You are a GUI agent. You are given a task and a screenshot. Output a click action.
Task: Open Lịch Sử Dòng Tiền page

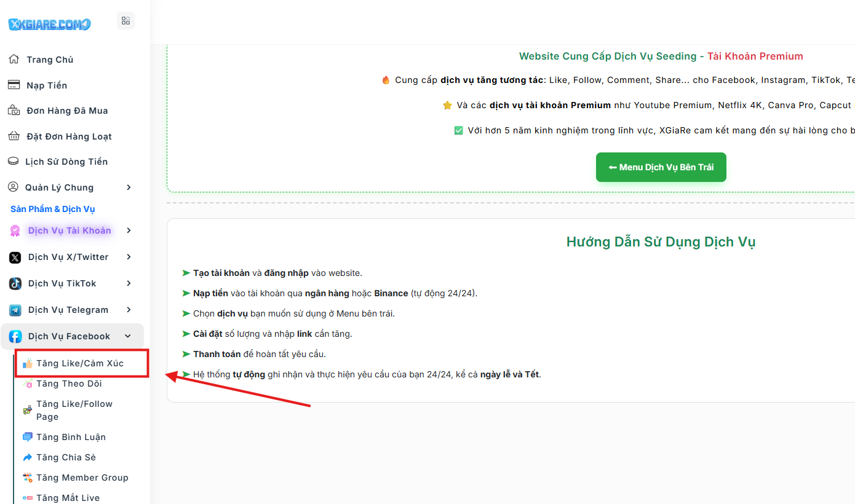(66, 162)
